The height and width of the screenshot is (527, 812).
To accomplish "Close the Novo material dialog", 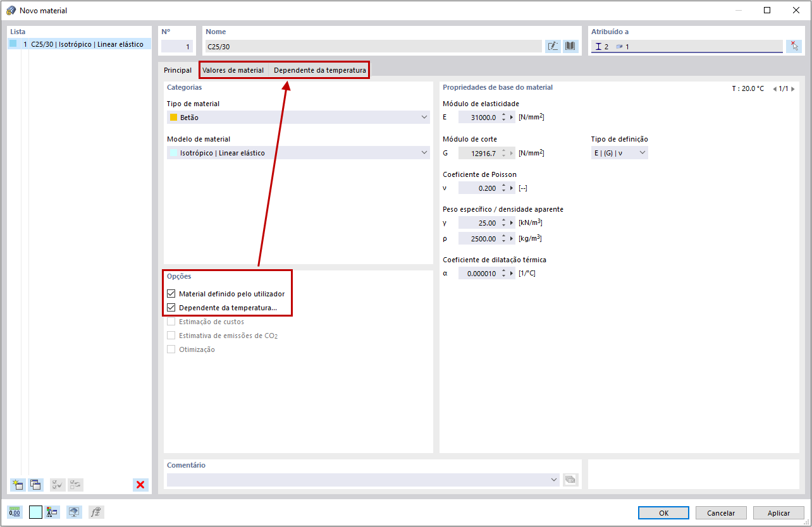I will point(796,10).
